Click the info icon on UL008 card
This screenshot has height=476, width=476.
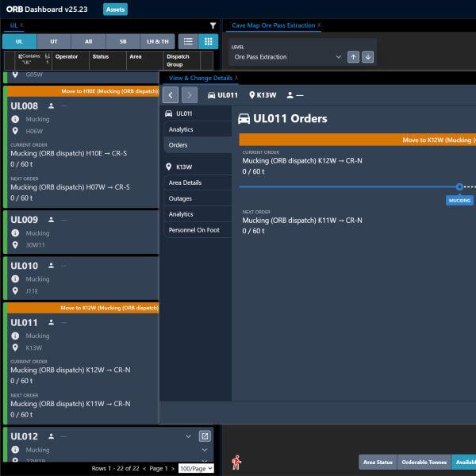pos(15,119)
